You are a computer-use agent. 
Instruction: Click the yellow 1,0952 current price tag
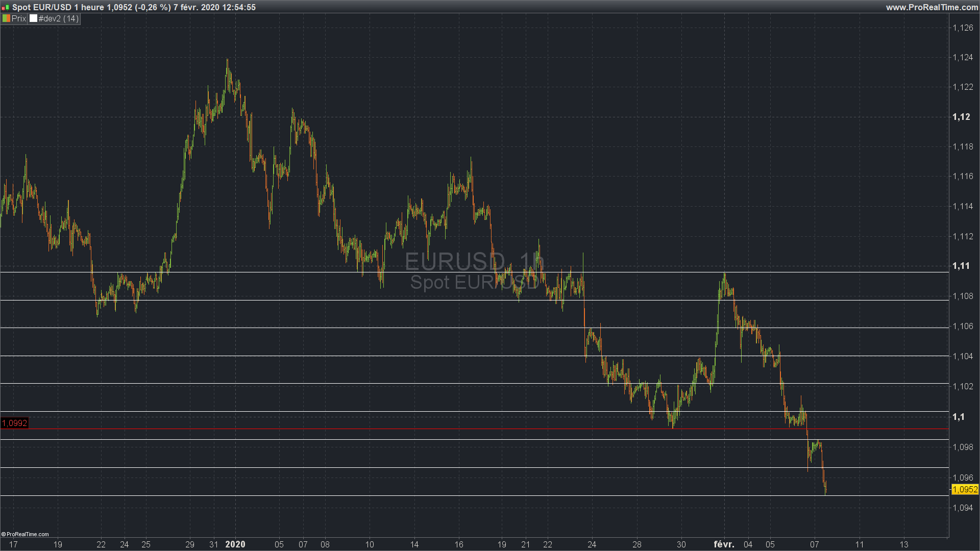tap(965, 489)
